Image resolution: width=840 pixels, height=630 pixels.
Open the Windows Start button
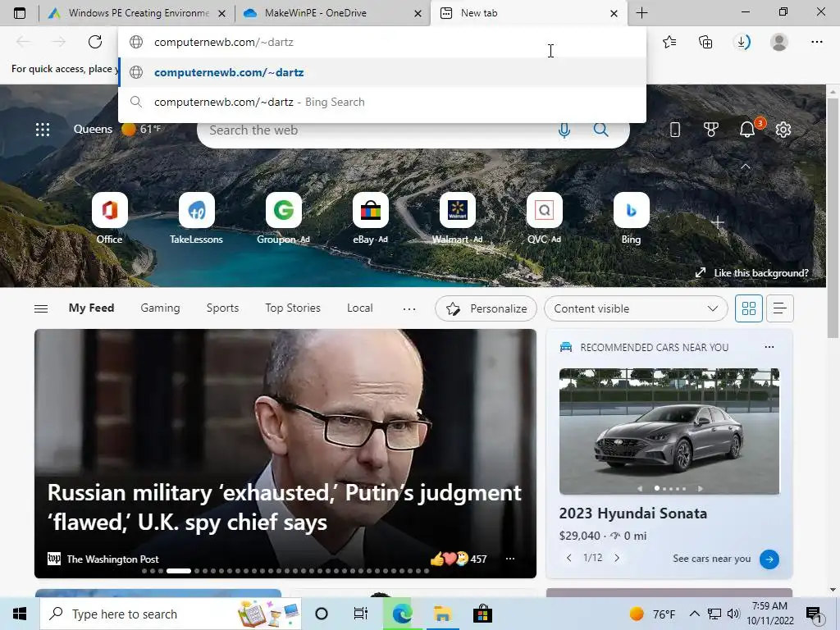20,614
